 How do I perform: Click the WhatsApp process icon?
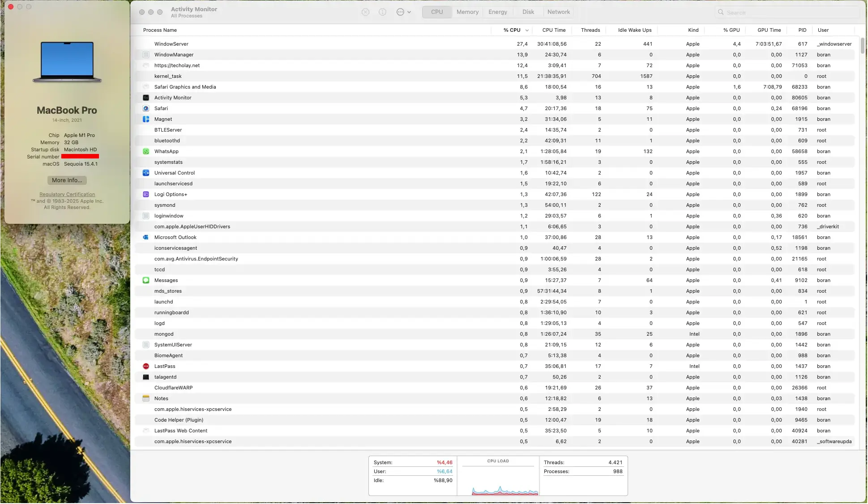(146, 151)
